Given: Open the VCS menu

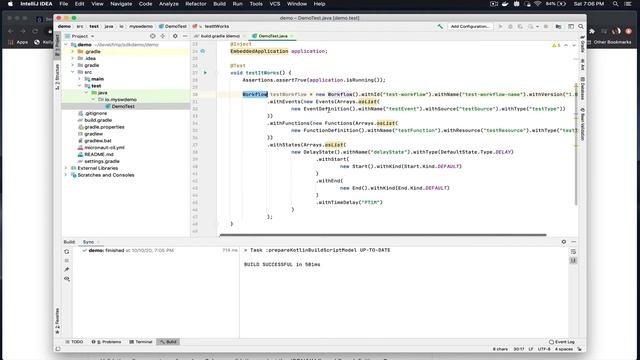Looking at the screenshot, I should [275, 4].
